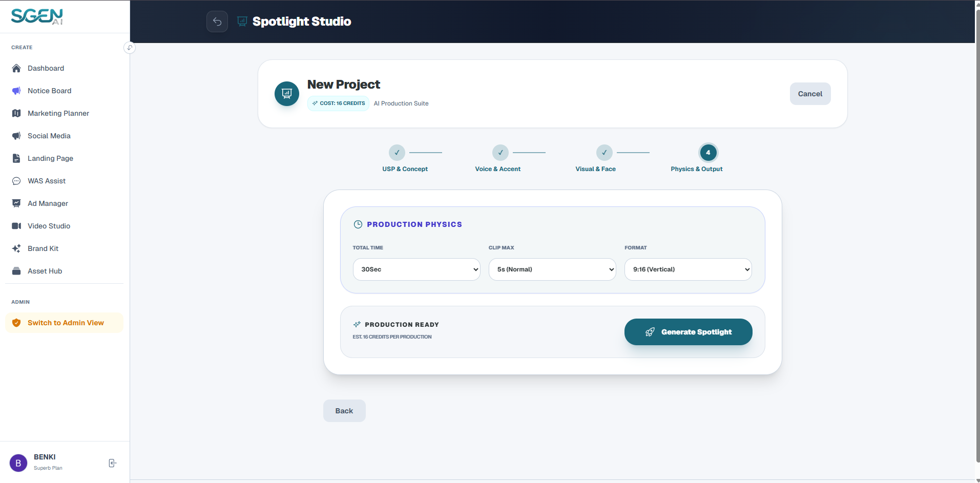Click the logout icon beside BENKI
The width and height of the screenshot is (980, 483).
tap(113, 463)
